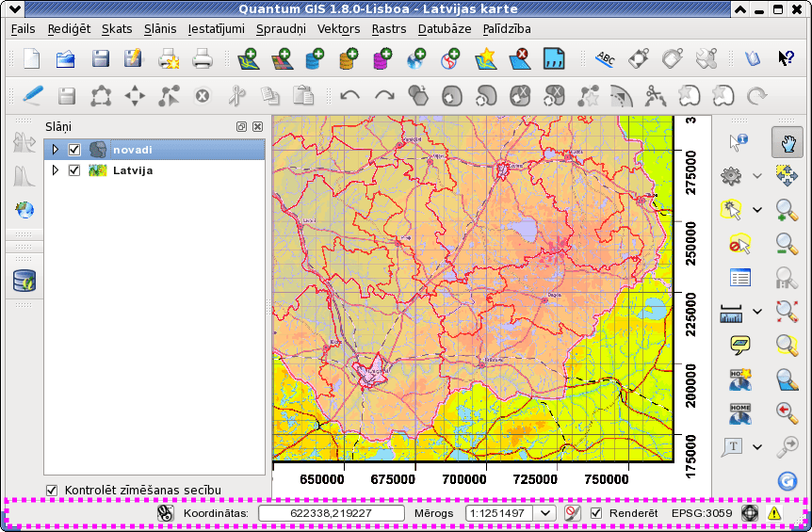This screenshot has width=812, height=532.
Task: Click the Redo arrow
Action: tap(384, 96)
